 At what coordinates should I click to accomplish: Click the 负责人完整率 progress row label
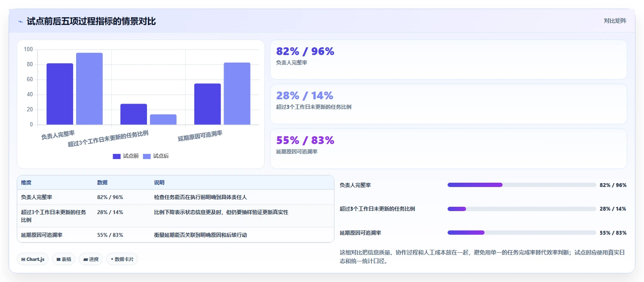click(355, 185)
